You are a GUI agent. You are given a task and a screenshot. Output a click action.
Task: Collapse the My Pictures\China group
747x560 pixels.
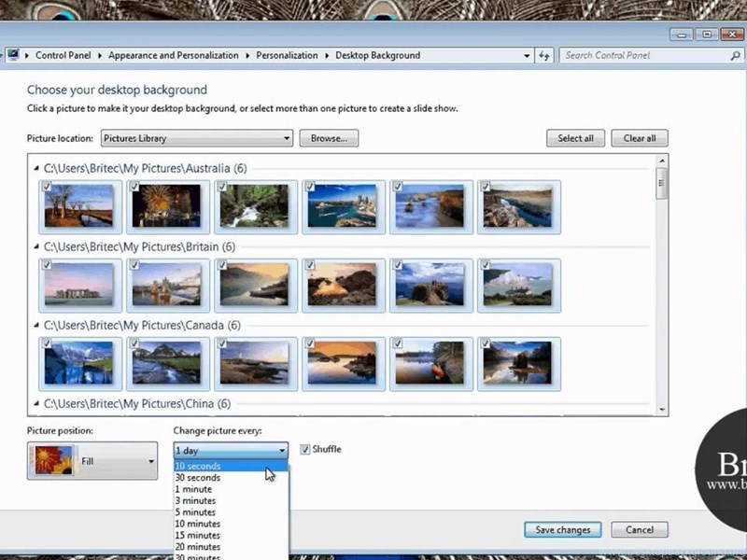click(x=36, y=404)
